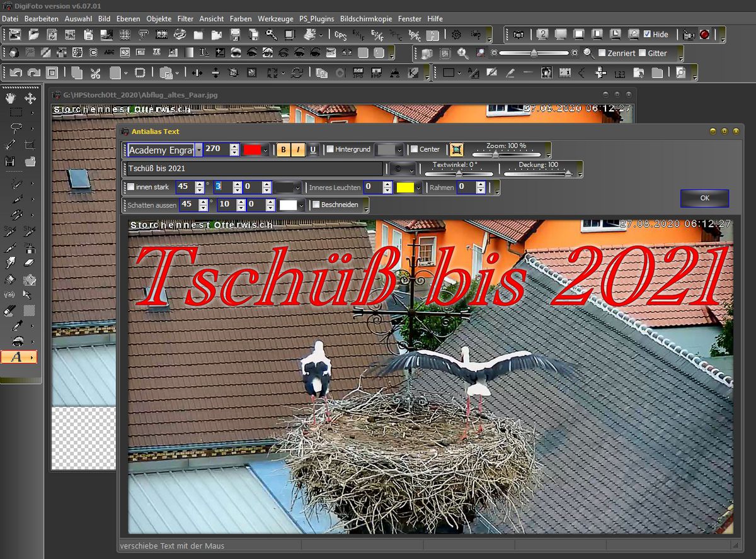756x559 pixels.
Task: Select the Crop tool in toolbox
Action: coord(30,145)
